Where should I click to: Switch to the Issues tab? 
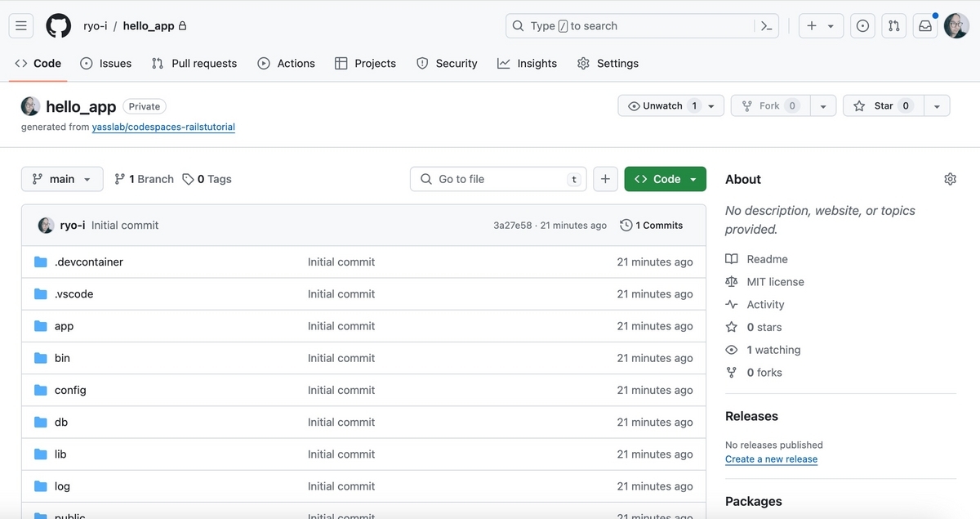click(106, 63)
